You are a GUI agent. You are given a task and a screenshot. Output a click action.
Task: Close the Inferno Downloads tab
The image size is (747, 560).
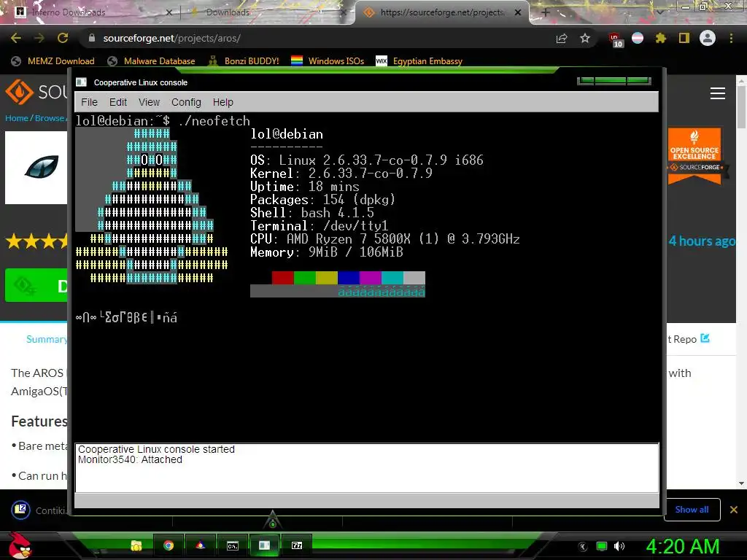coord(169,12)
